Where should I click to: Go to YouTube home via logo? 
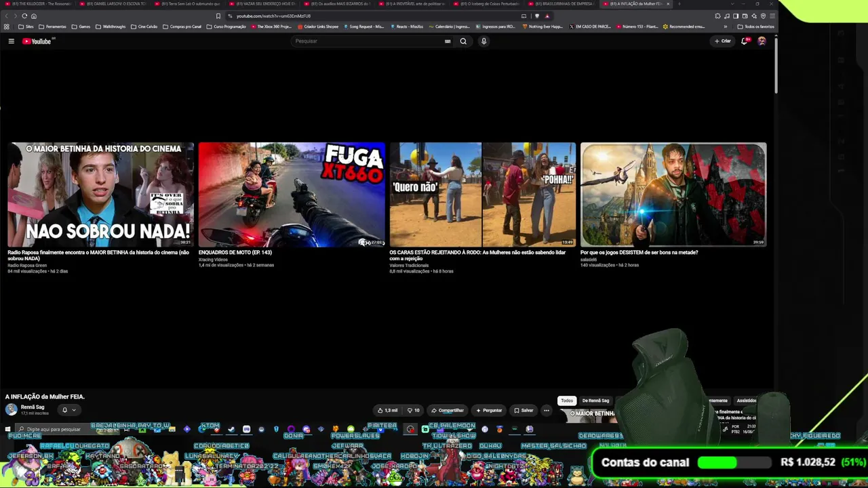[37, 41]
